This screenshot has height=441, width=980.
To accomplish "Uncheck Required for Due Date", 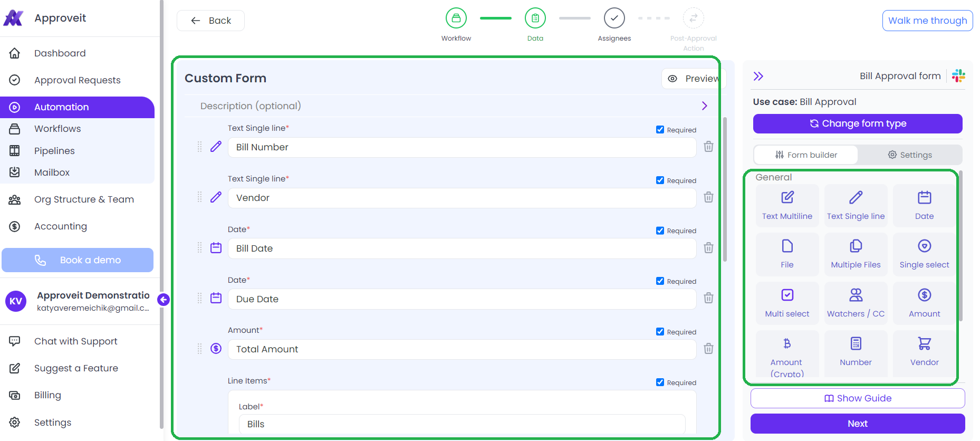I will [660, 281].
